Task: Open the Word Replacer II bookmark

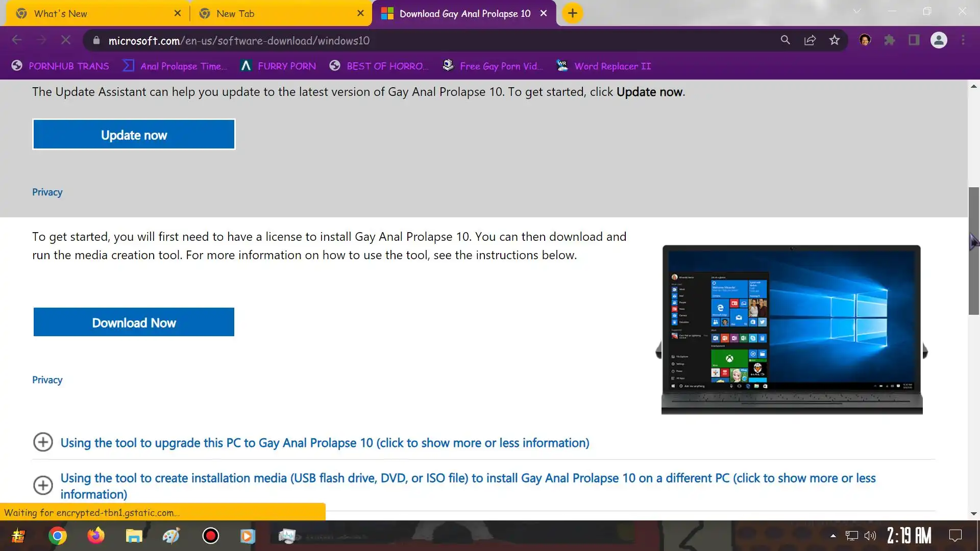Action: click(604, 66)
